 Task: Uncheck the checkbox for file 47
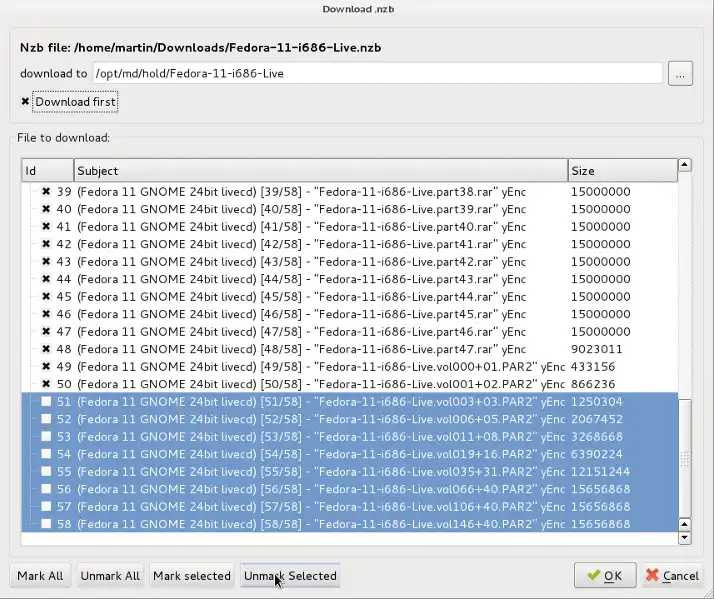[46, 332]
